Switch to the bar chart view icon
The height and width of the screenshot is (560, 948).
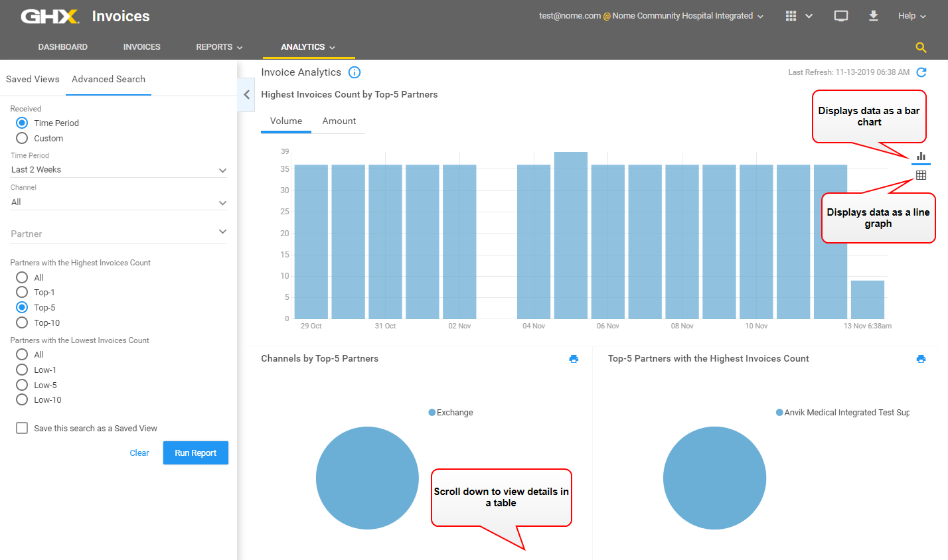pos(921,157)
